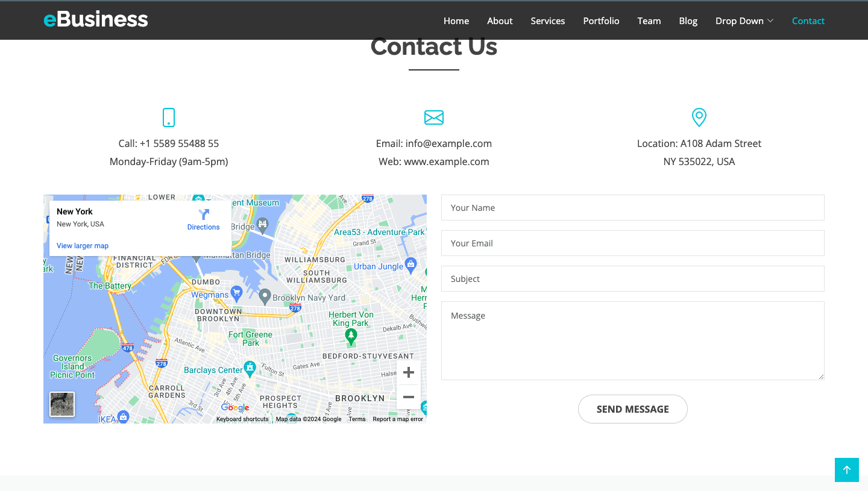
Task: Switch to satellite view thumbnail
Action: point(62,404)
